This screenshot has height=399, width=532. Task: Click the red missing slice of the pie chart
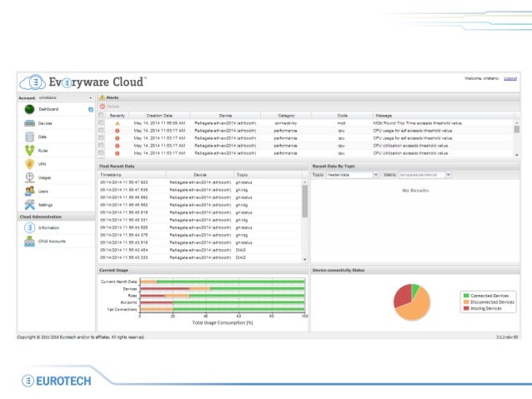click(403, 295)
